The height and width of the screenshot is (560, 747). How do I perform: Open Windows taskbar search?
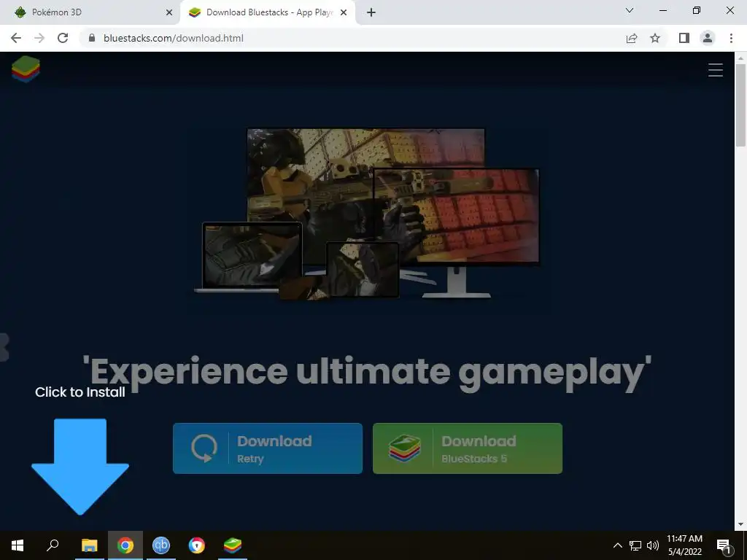pos(53,545)
